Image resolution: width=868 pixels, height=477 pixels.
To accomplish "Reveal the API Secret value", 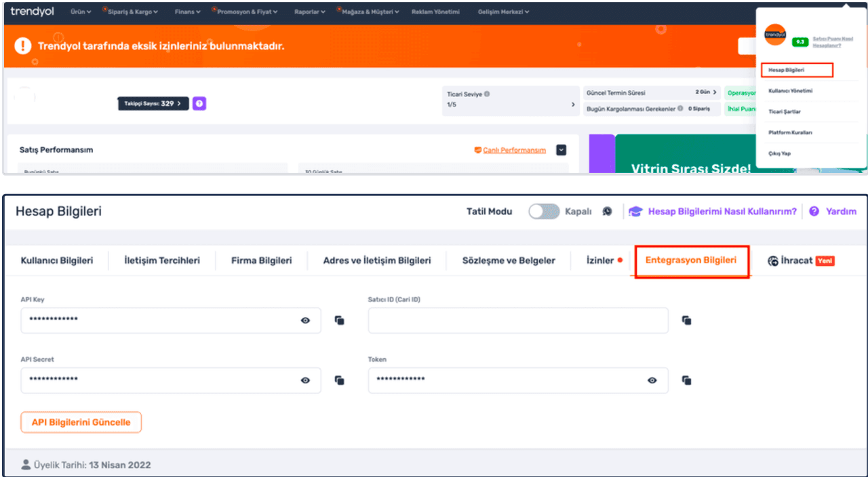I will coord(305,381).
